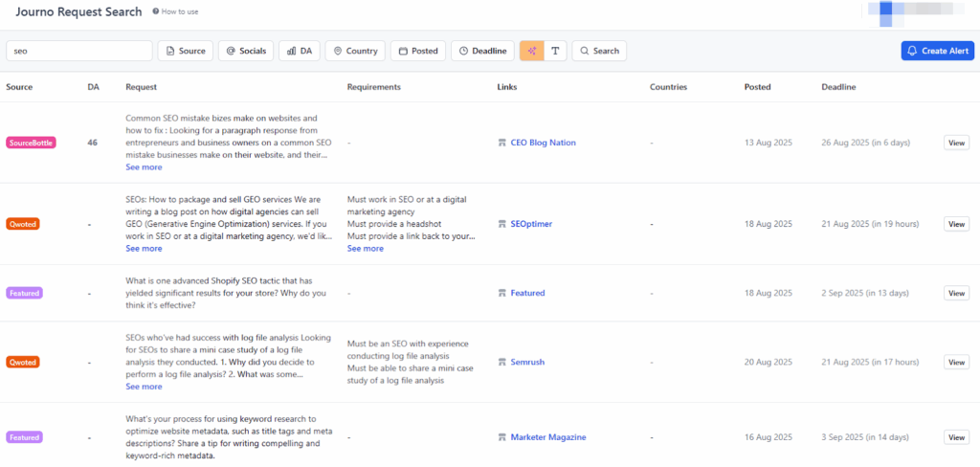Click the outlet icon beside CEO Blog Nation
The height and width of the screenshot is (467, 980).
tap(501, 143)
